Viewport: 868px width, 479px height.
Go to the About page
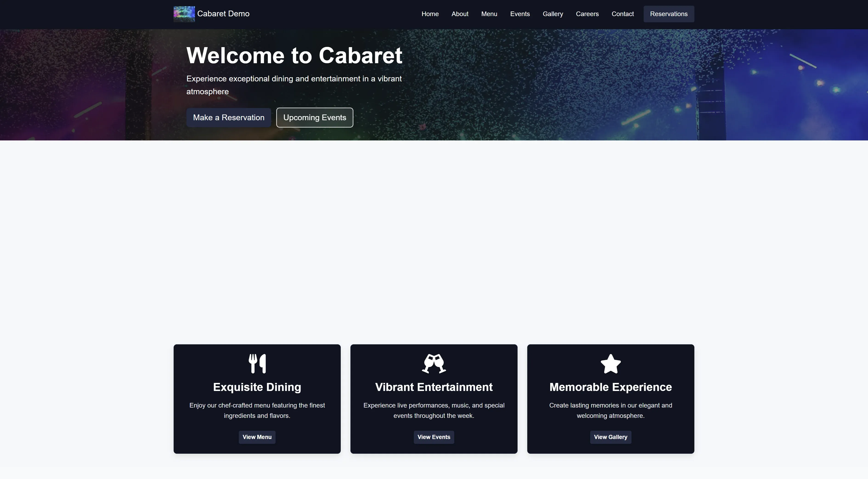(x=460, y=14)
